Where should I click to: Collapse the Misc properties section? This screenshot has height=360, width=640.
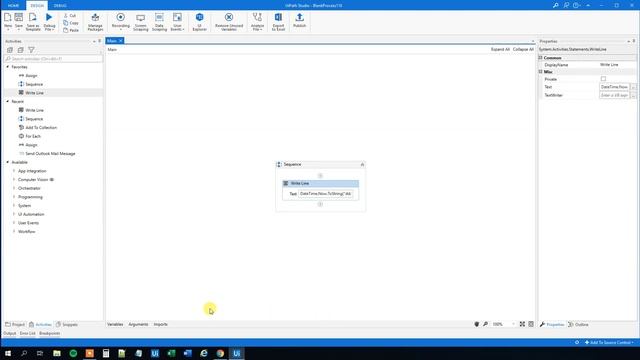pyautogui.click(x=541, y=72)
